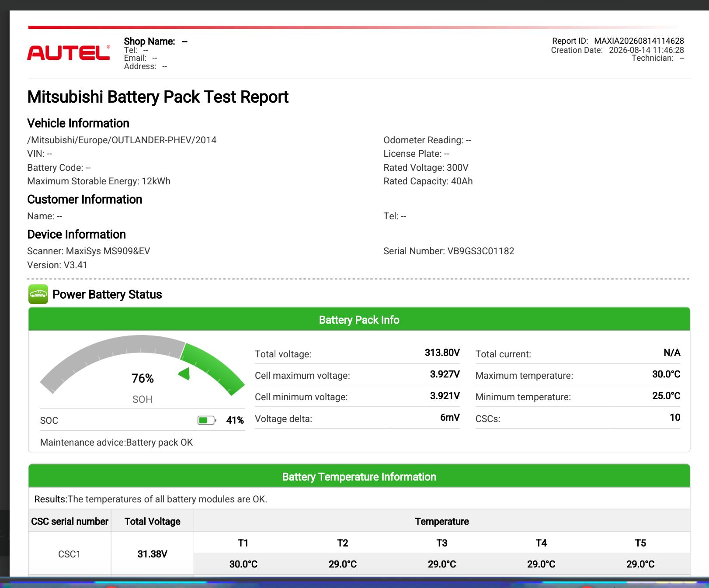709x588 pixels.
Task: Click the 41% SOC value
Action: tap(235, 420)
